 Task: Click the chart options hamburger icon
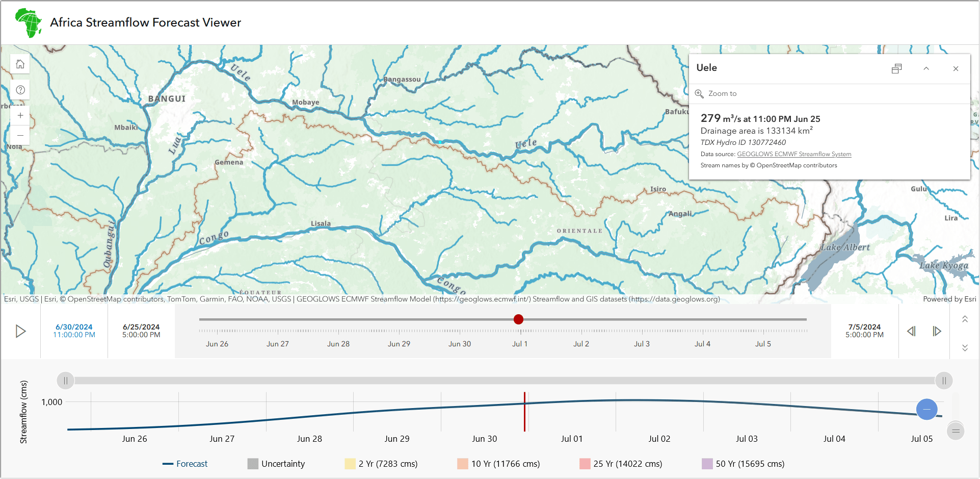click(x=956, y=431)
